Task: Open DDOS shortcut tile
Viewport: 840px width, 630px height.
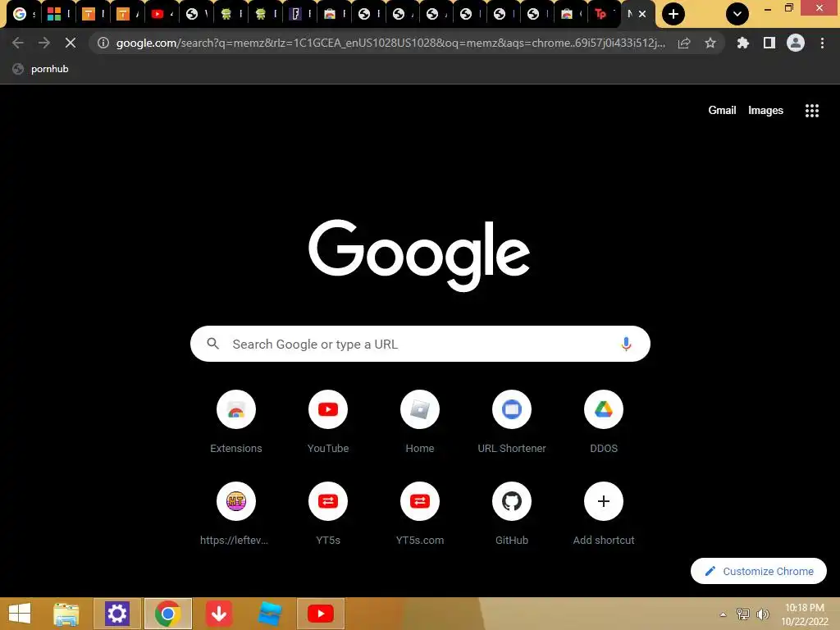Action: coord(604,422)
